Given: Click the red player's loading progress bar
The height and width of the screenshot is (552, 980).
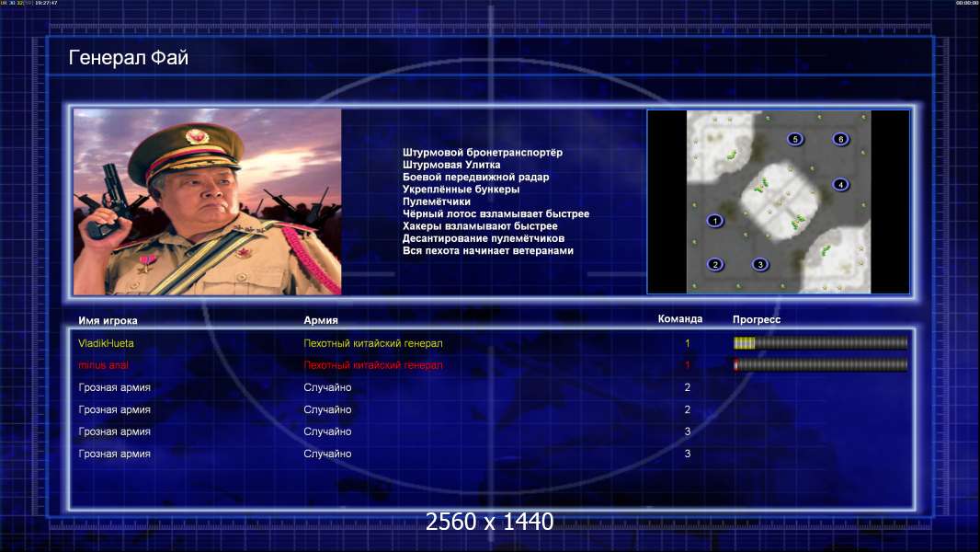Looking at the screenshot, I should [x=820, y=365].
